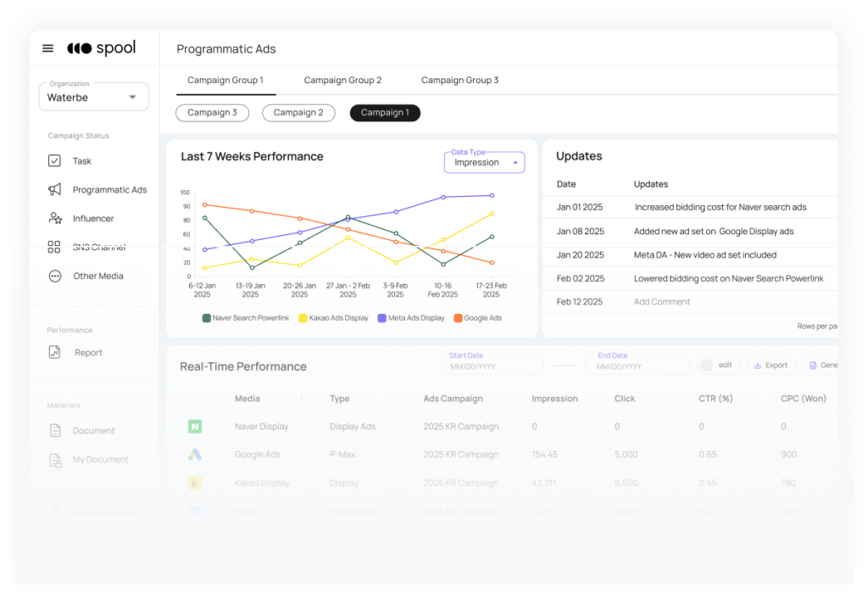Click 'Lowered bidding cost on Naver Search Powerlink'
Screen dimensions: 868x598
[x=728, y=278]
